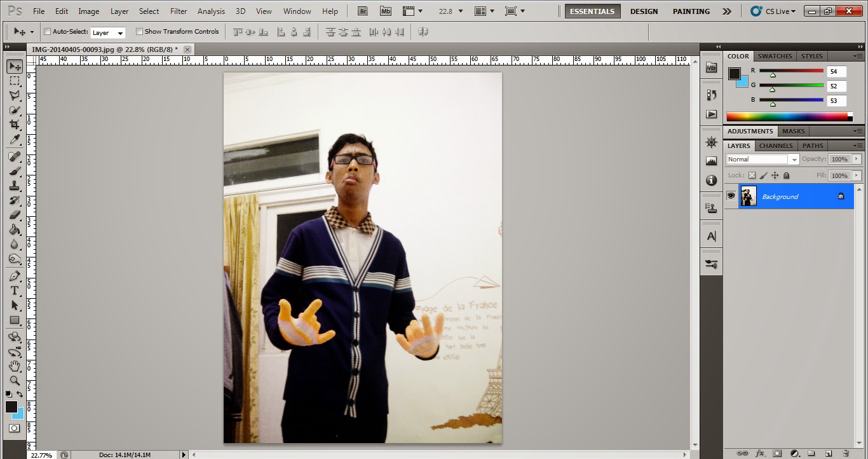
Task: Toggle Lock transparent pixels
Action: (x=752, y=175)
